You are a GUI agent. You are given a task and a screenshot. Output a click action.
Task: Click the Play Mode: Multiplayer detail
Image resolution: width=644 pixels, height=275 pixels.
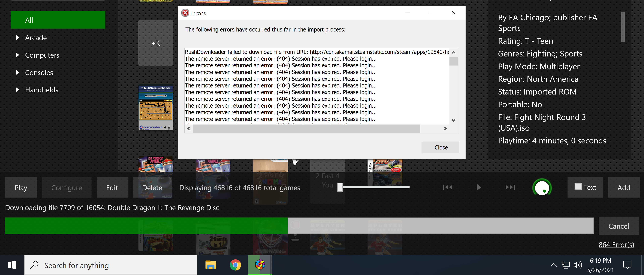(x=539, y=66)
